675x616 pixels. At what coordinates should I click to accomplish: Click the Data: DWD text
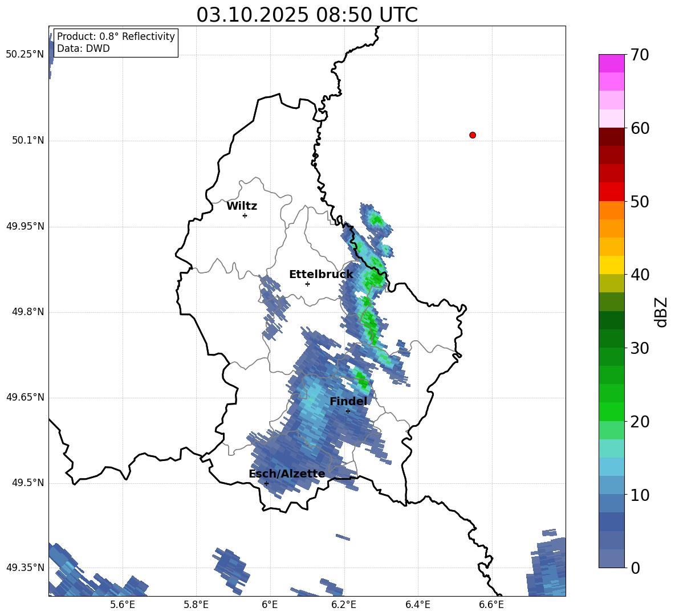coord(83,48)
